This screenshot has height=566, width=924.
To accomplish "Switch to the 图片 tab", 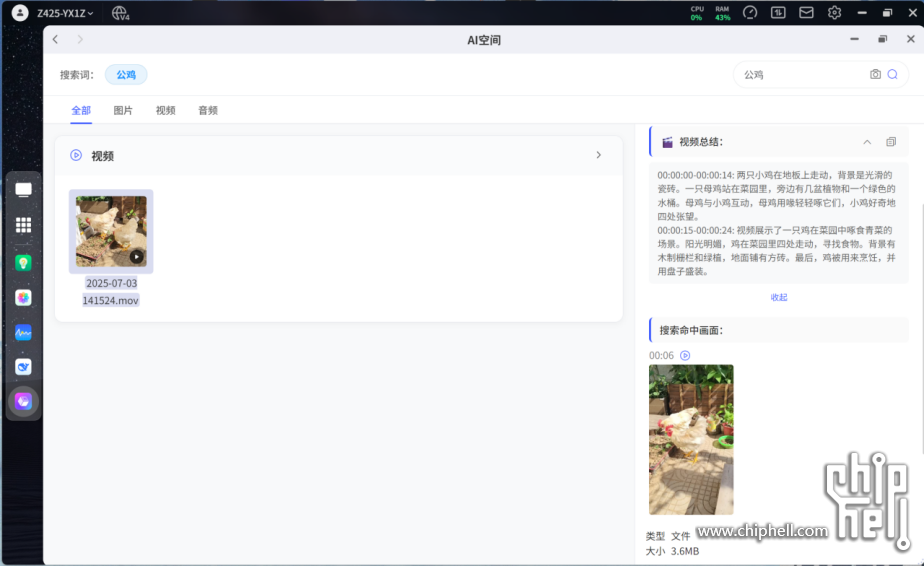I will click(x=123, y=110).
